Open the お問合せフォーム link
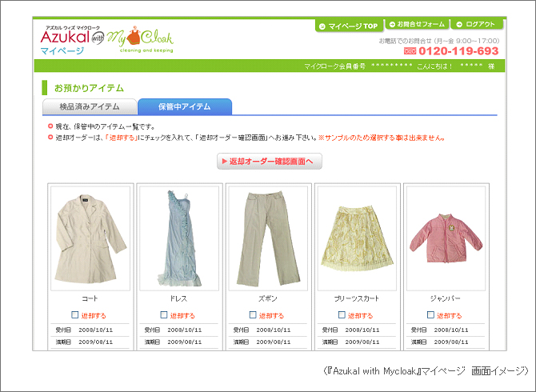 click(x=417, y=24)
